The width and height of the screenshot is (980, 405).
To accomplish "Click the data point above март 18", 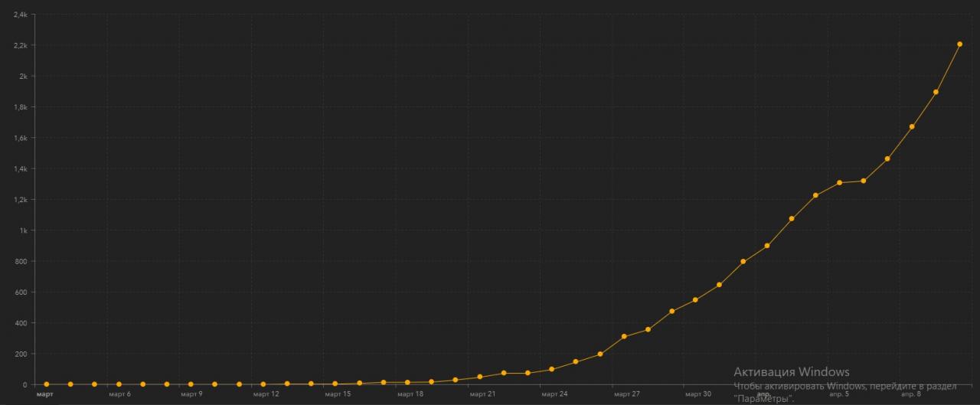I will coord(407,382).
